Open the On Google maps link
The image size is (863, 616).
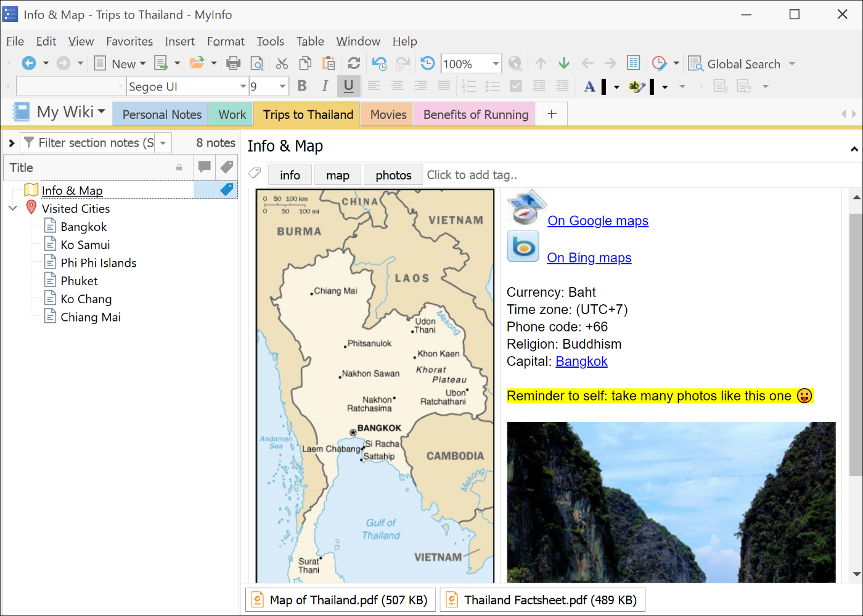[597, 221]
